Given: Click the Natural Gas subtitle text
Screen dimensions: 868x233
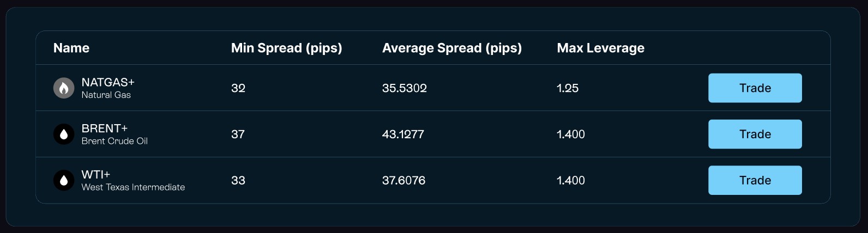Looking at the screenshot, I should pyautogui.click(x=106, y=95).
